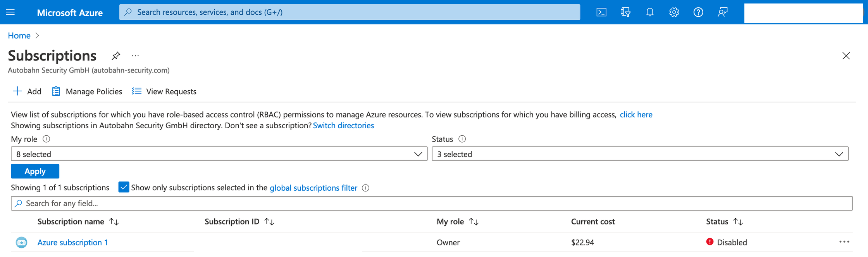Click the Owner role cell
Image resolution: width=868 pixels, height=257 pixels.
(x=448, y=242)
